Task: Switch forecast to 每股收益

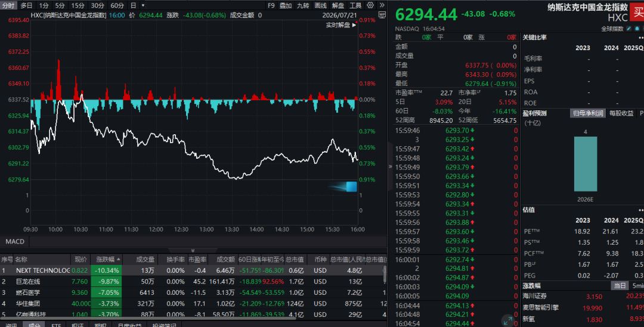Action: 621,113
